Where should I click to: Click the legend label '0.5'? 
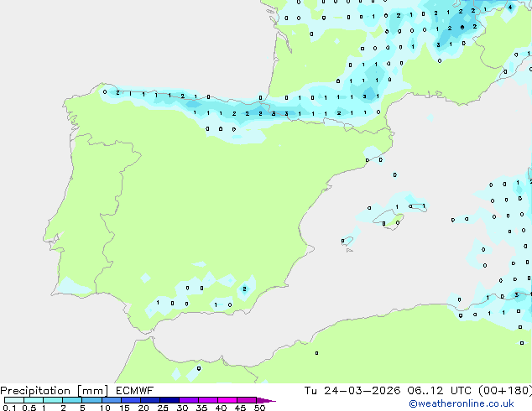click(29, 408)
